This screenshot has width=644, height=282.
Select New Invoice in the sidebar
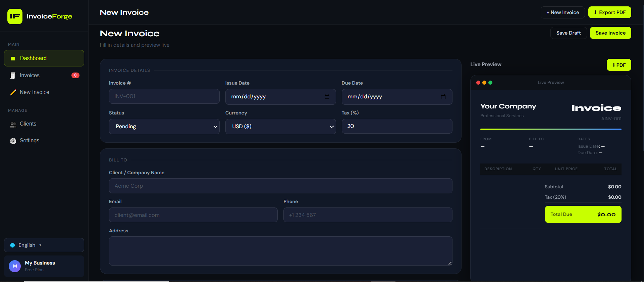(x=44, y=92)
